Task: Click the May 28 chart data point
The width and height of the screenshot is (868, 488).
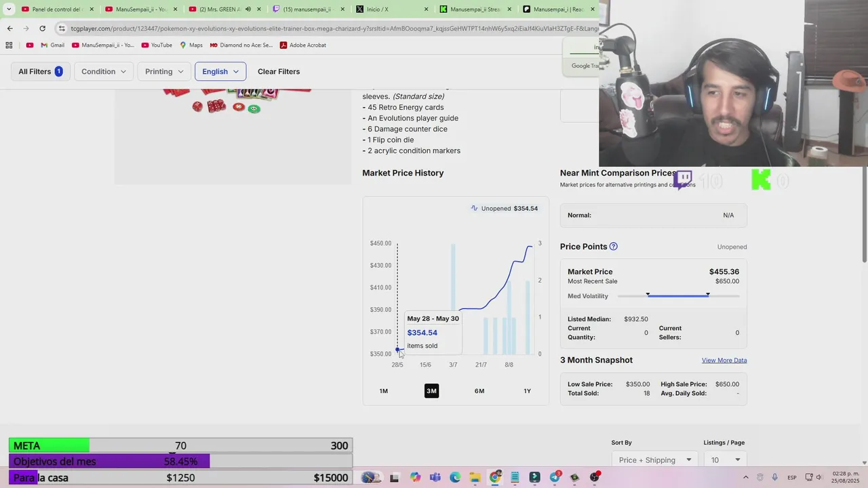Action: click(397, 350)
